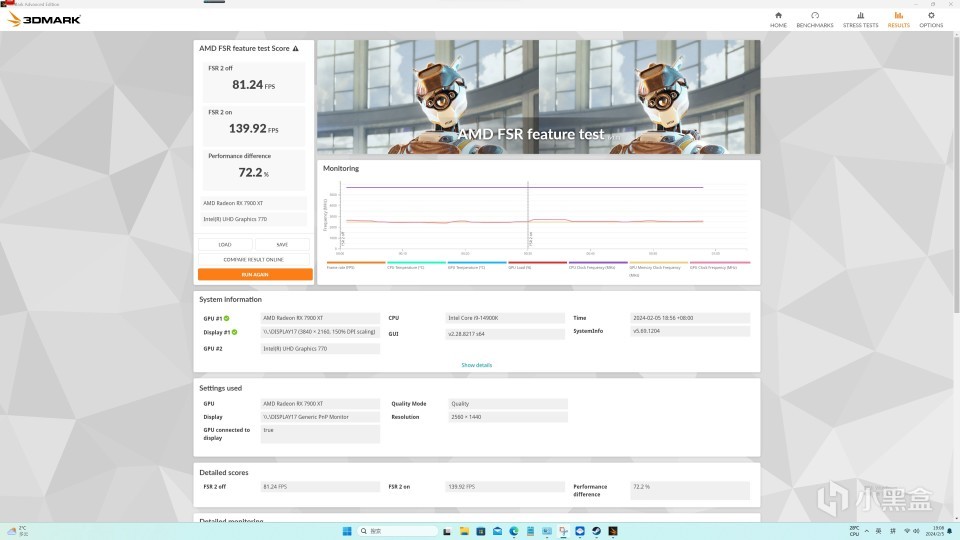Click the orange RUN AGAIN button
Screen dimensions: 960x540
255,274
